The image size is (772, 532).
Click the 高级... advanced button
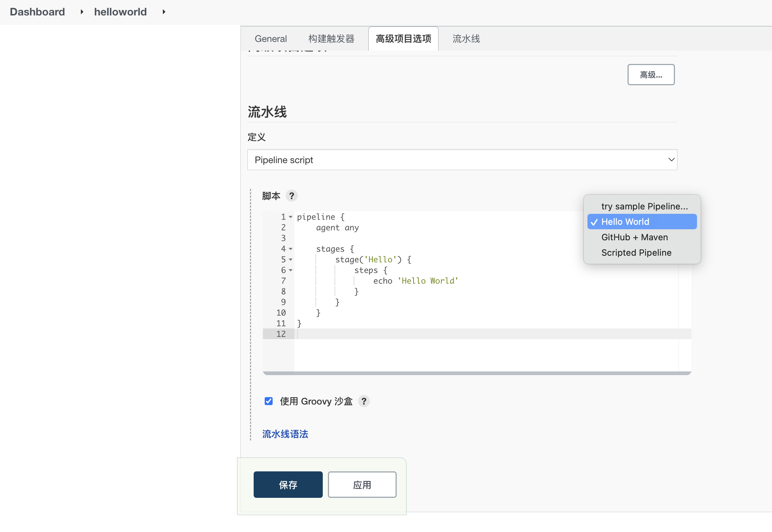(x=651, y=75)
